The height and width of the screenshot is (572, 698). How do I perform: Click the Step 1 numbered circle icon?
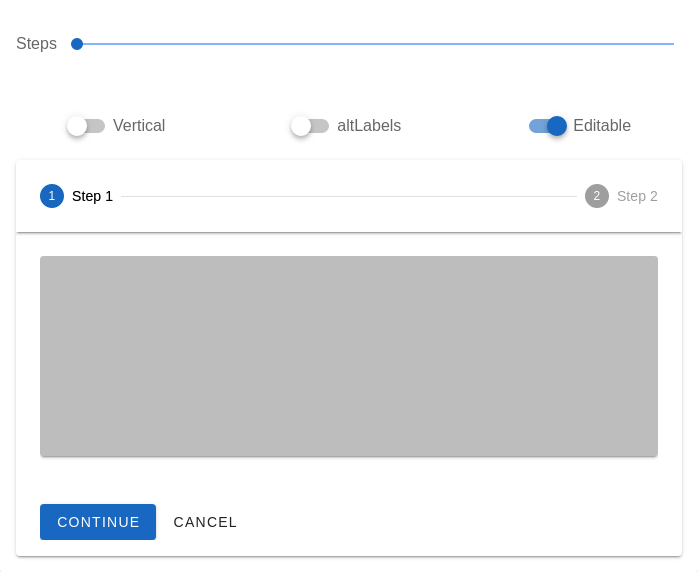click(x=52, y=196)
